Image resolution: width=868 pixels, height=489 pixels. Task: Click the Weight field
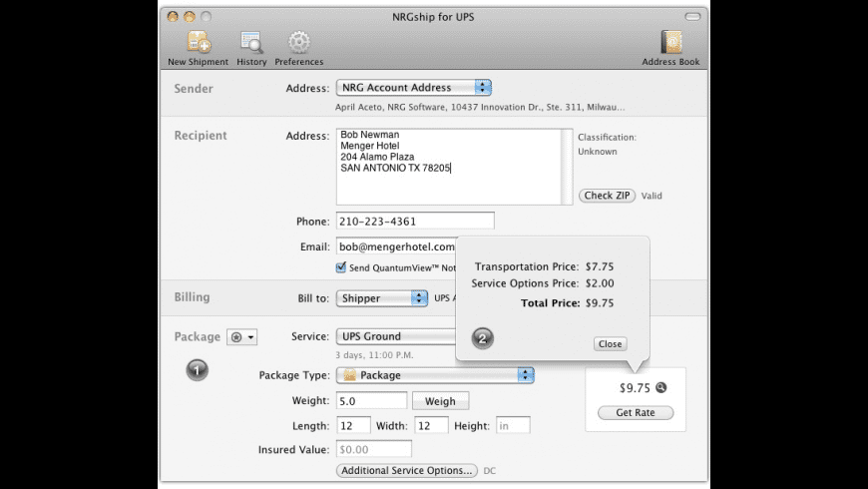pos(371,400)
